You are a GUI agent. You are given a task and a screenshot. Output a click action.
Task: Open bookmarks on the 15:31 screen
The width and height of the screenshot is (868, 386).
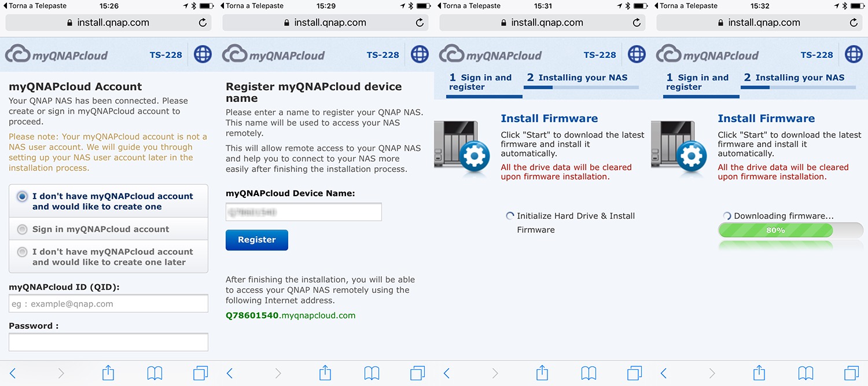(589, 373)
